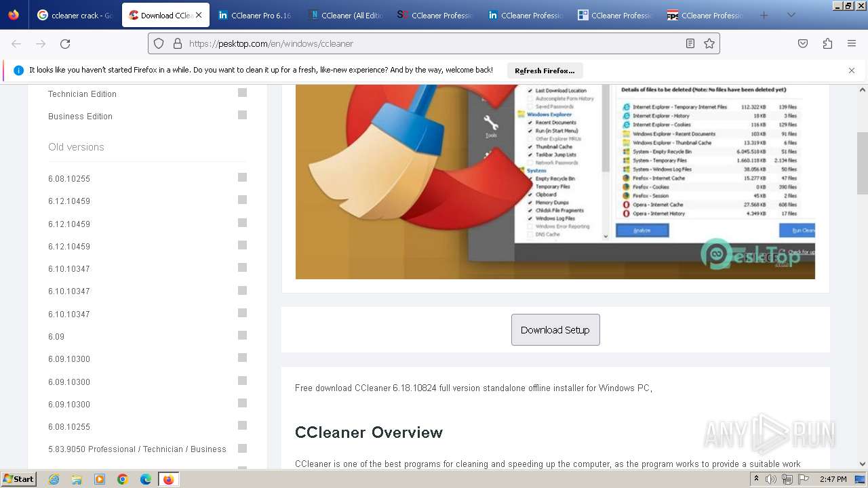Reload the current page

65,43
